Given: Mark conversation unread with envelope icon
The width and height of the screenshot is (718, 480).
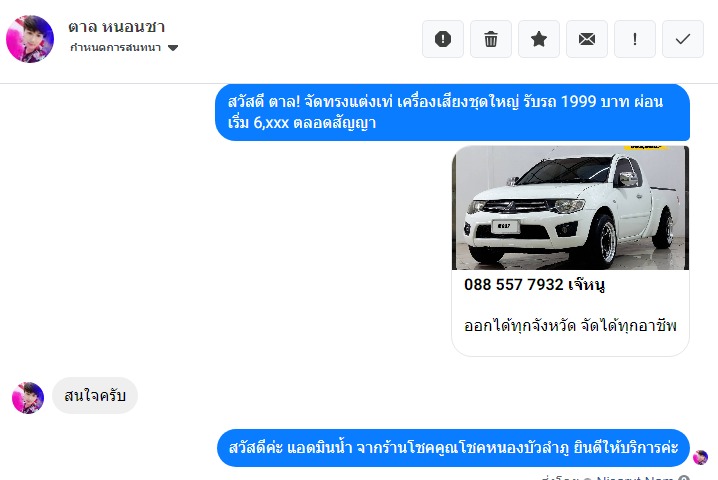Looking at the screenshot, I should pos(587,39).
